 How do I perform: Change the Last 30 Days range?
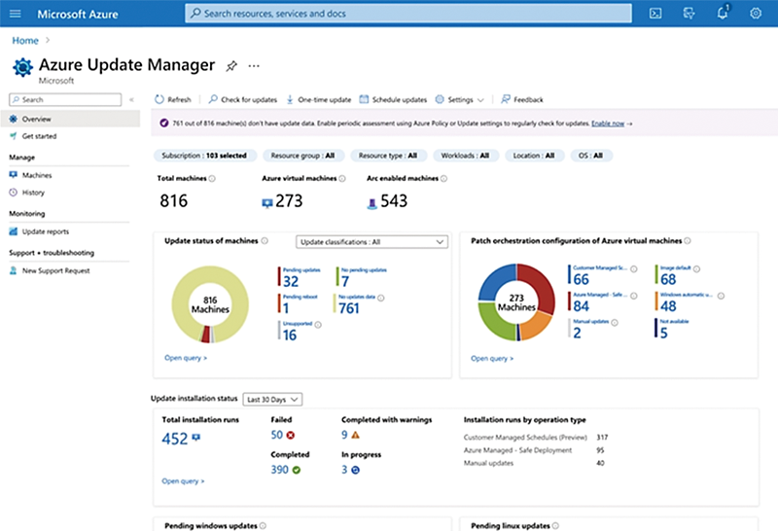coord(274,399)
